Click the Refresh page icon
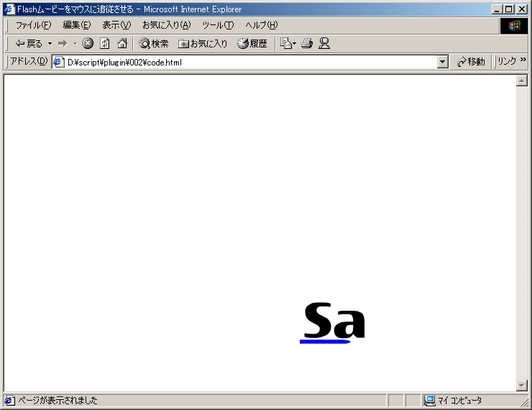The image size is (532, 410). click(x=105, y=43)
